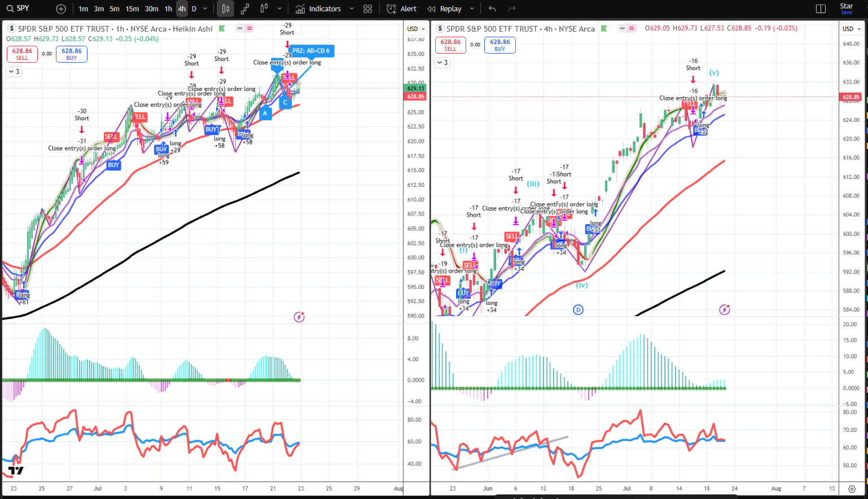
Task: Select the blue C pattern point label
Action: point(286,103)
